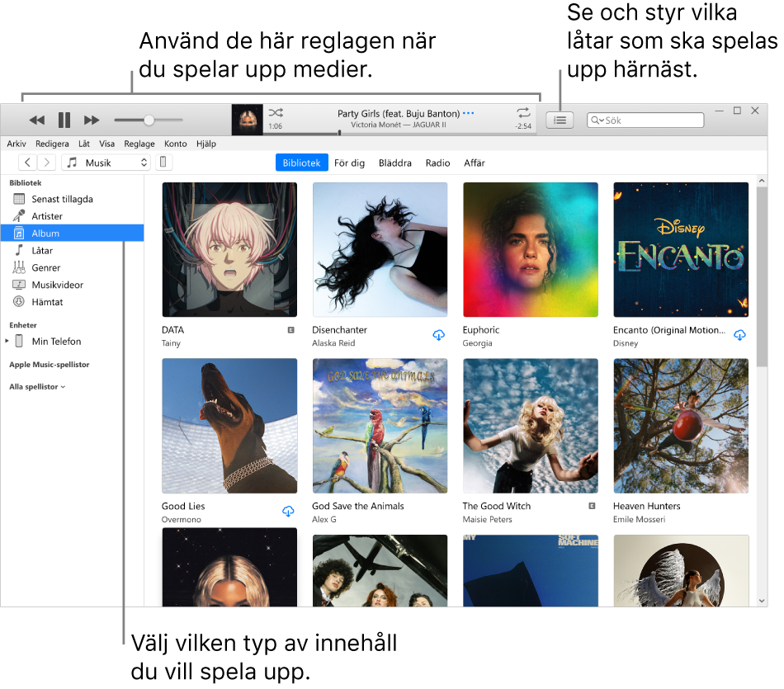Screen dimensions: 784x689
Task: Switch to the För dig tab
Action: [350, 163]
